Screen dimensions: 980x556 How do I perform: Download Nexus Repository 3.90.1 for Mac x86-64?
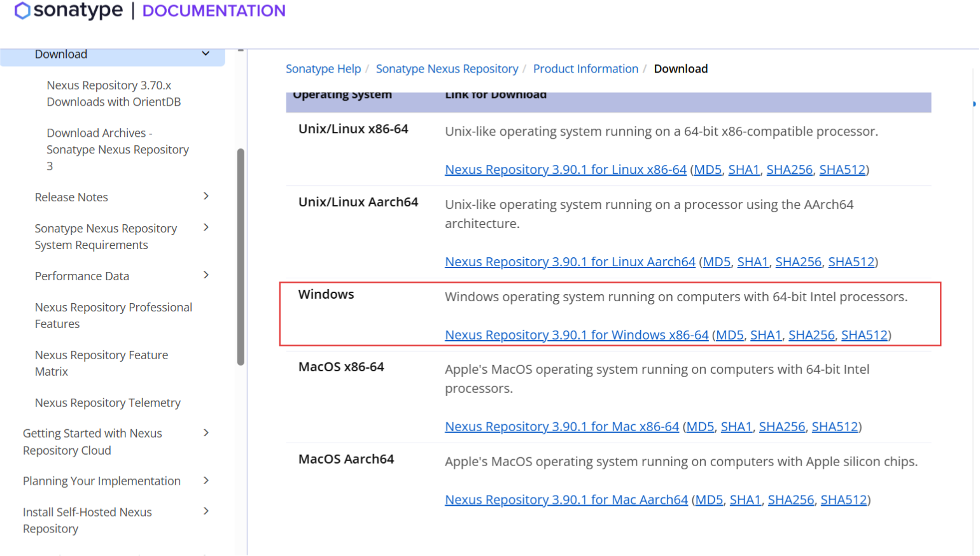click(x=562, y=427)
